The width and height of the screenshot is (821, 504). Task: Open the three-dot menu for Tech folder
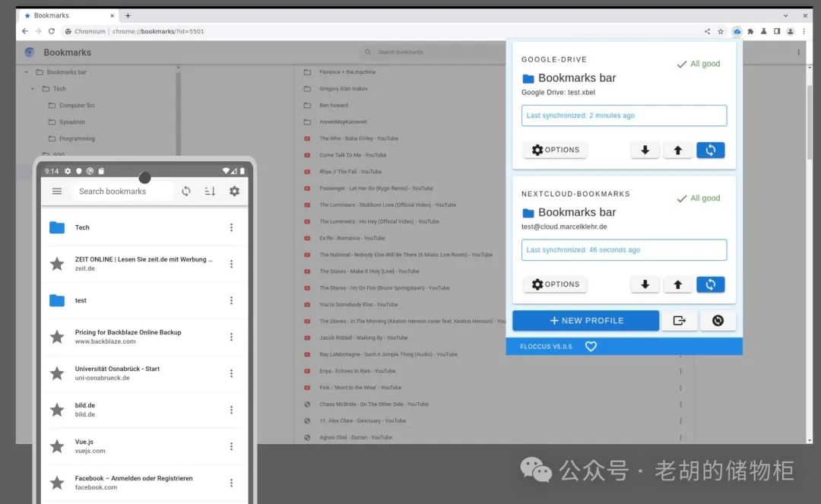[231, 227]
